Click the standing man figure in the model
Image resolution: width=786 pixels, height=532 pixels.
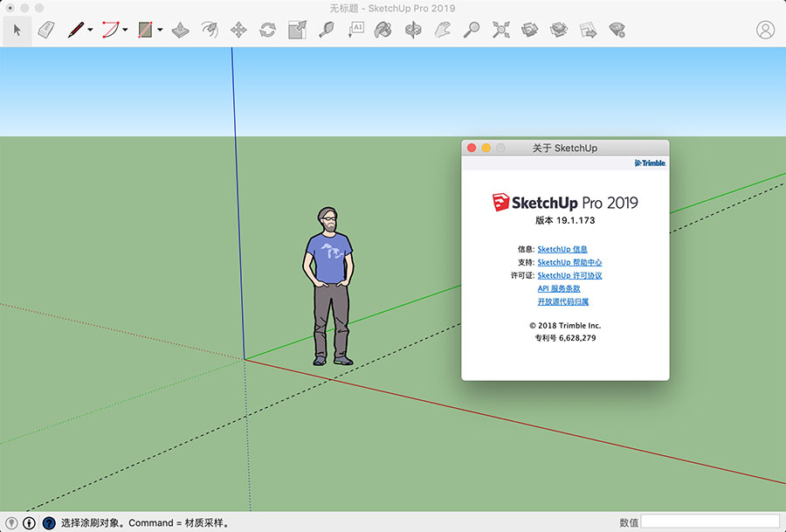tap(329, 286)
